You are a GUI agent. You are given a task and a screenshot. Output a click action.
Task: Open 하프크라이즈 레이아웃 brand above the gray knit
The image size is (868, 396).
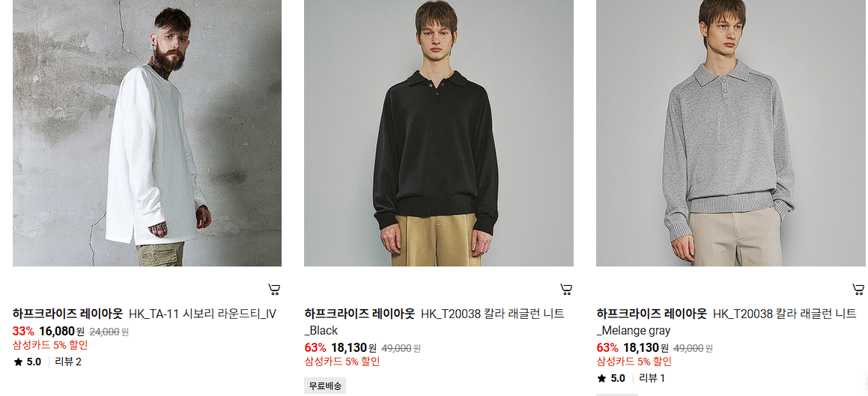tap(652, 314)
